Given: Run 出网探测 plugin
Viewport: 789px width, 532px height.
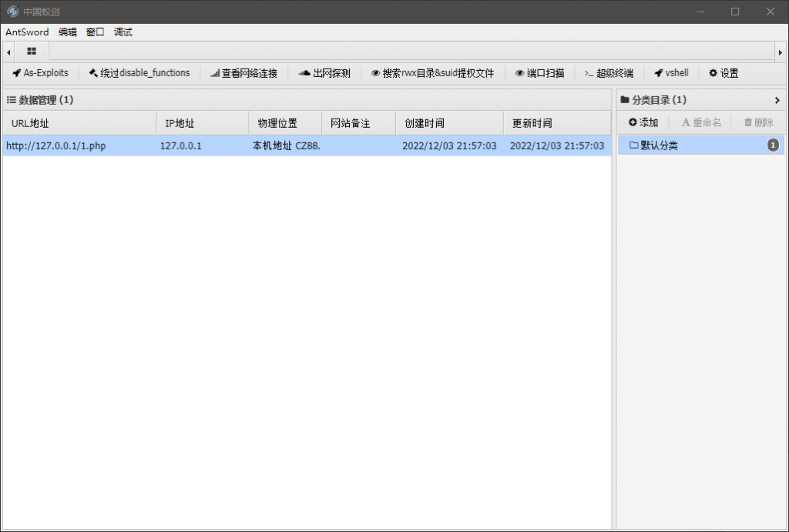Looking at the screenshot, I should [324, 73].
